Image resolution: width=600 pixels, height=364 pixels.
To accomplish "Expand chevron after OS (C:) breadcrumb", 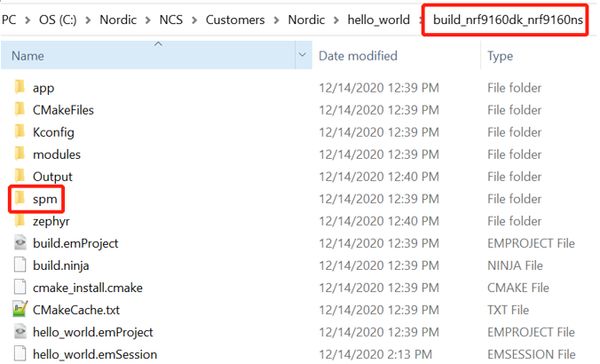I will pyautogui.click(x=88, y=20).
